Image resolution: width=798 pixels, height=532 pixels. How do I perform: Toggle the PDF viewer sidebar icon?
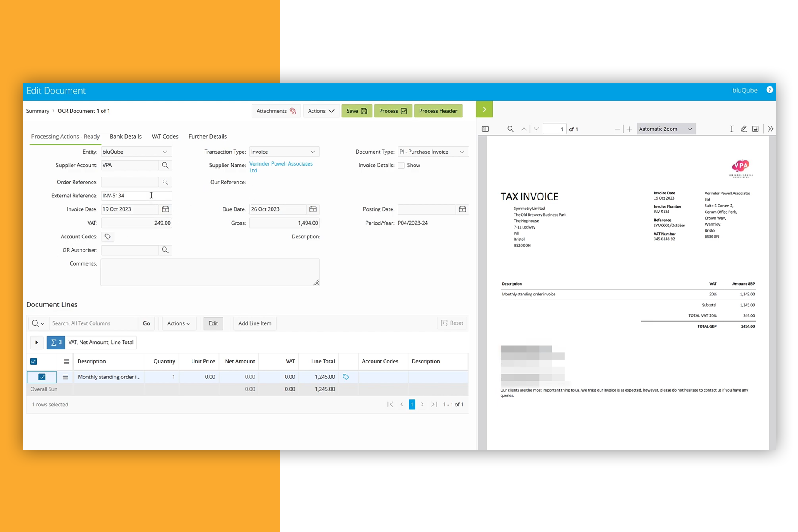[x=485, y=129]
